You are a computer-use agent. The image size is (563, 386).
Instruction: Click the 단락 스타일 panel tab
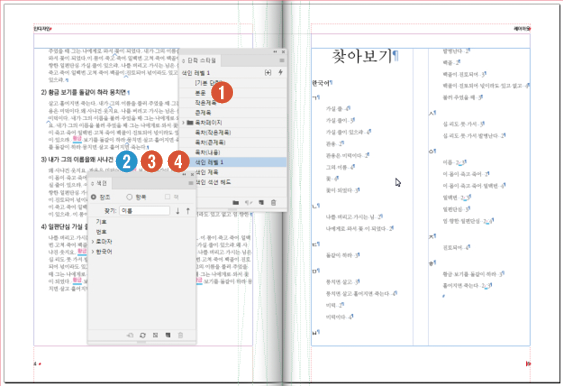click(201, 61)
